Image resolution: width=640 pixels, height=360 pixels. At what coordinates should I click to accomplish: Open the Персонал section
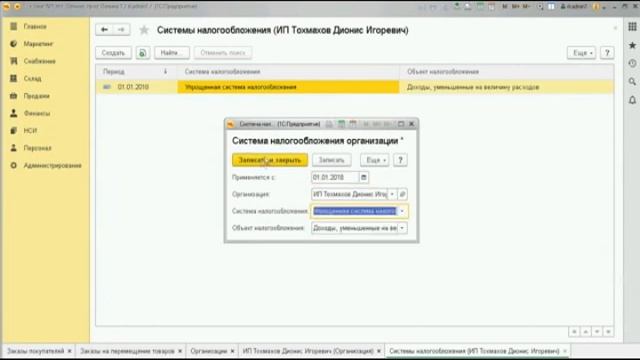37,148
